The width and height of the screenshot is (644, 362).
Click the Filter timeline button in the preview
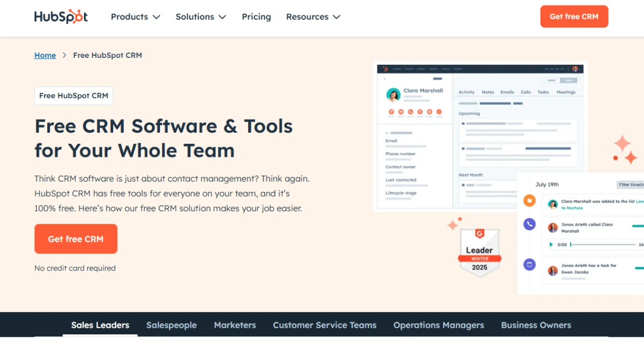coord(630,185)
